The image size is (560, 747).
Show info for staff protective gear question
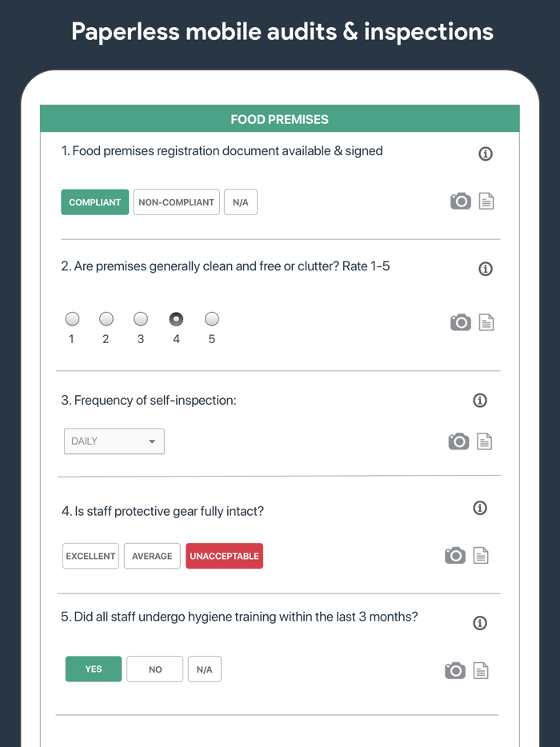[x=480, y=508]
